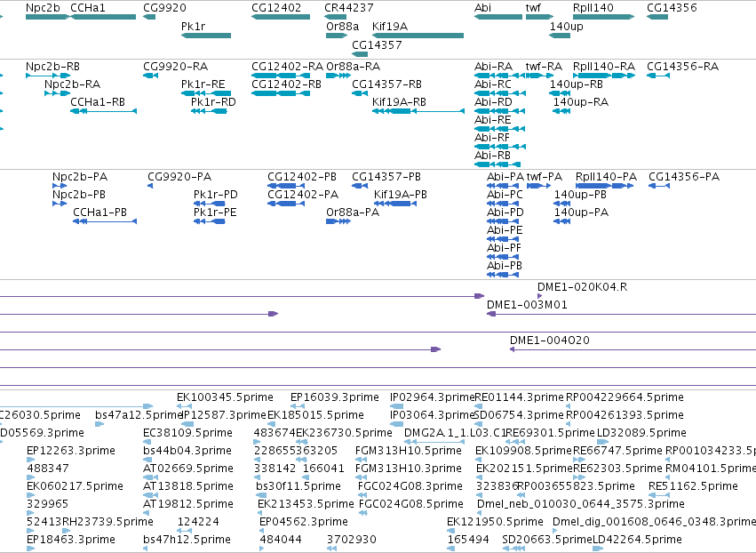Click the CG12402 gene feature
This screenshot has height=553, width=756.
[281, 17]
